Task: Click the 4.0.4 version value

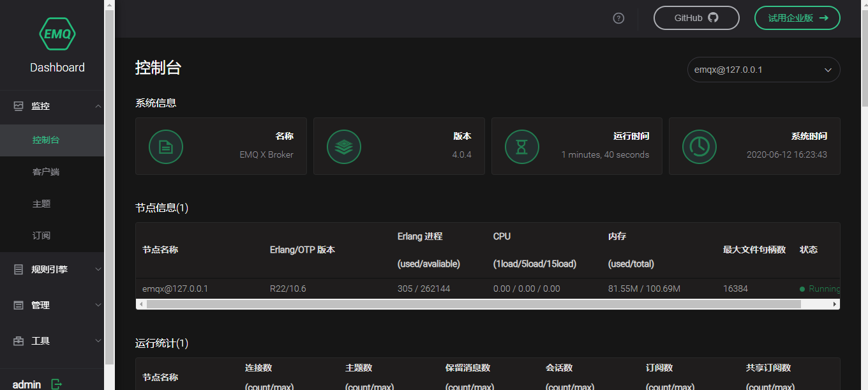Action: point(461,154)
